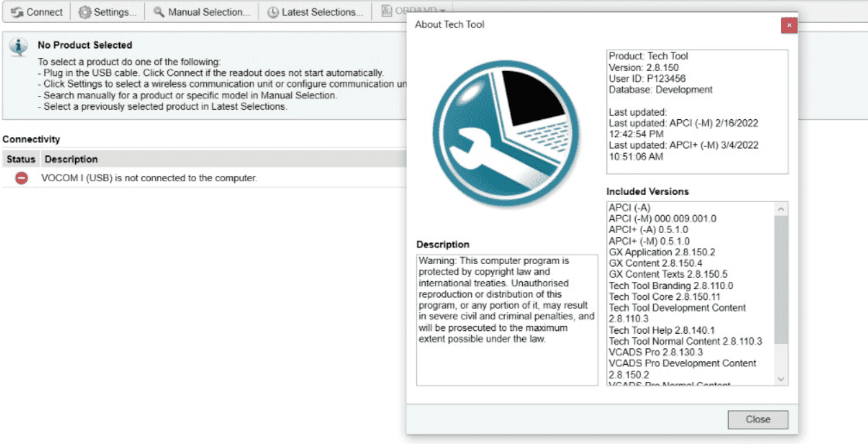Select 'APCI+ (-M) 0.5.1.0' in versions list
The width and height of the screenshot is (868, 444).
649,241
